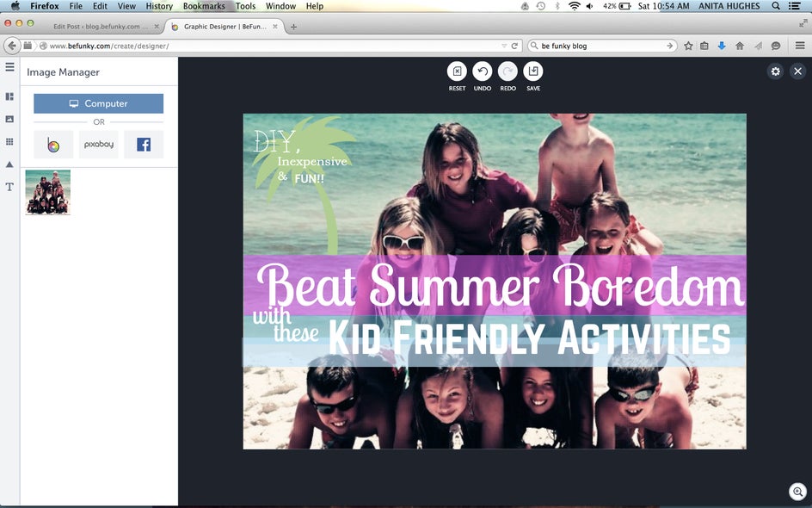Click the Reset icon above the canvas

(x=457, y=71)
